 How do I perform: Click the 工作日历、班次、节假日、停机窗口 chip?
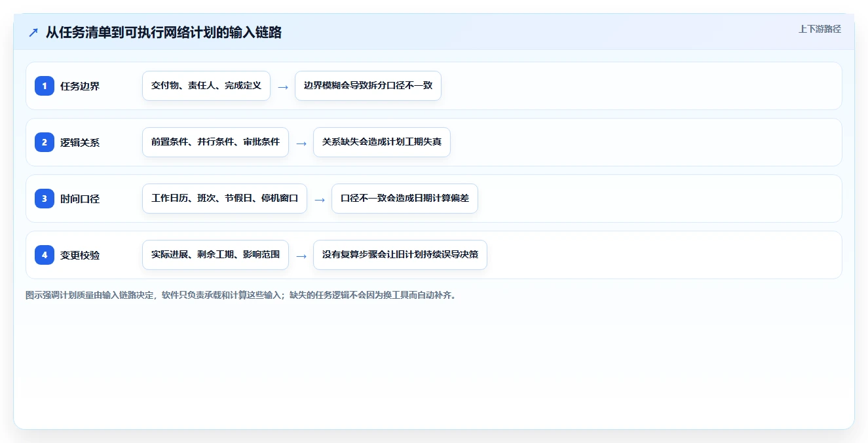point(225,199)
